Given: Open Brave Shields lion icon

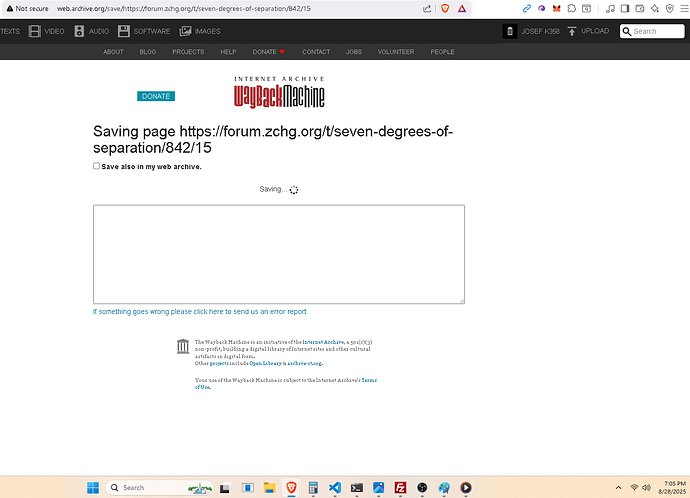Looking at the screenshot, I should coord(445,9).
